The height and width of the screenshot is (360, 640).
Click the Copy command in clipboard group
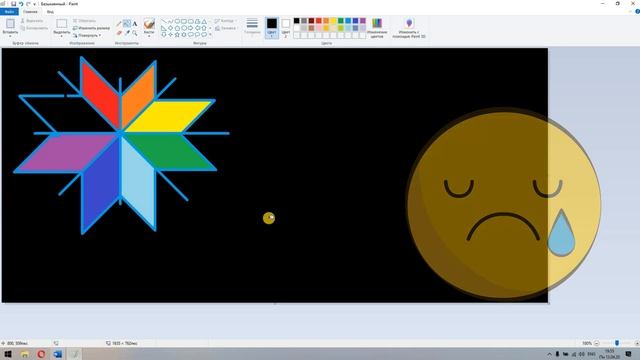pyautogui.click(x=34, y=28)
